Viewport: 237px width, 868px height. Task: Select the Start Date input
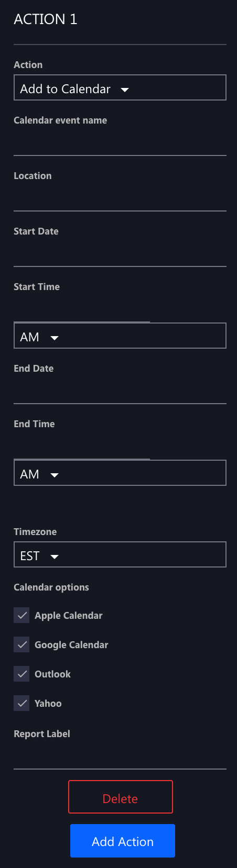tap(120, 253)
